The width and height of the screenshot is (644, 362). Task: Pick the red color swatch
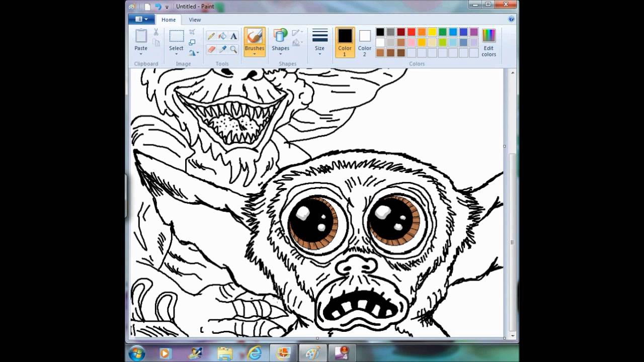point(412,32)
